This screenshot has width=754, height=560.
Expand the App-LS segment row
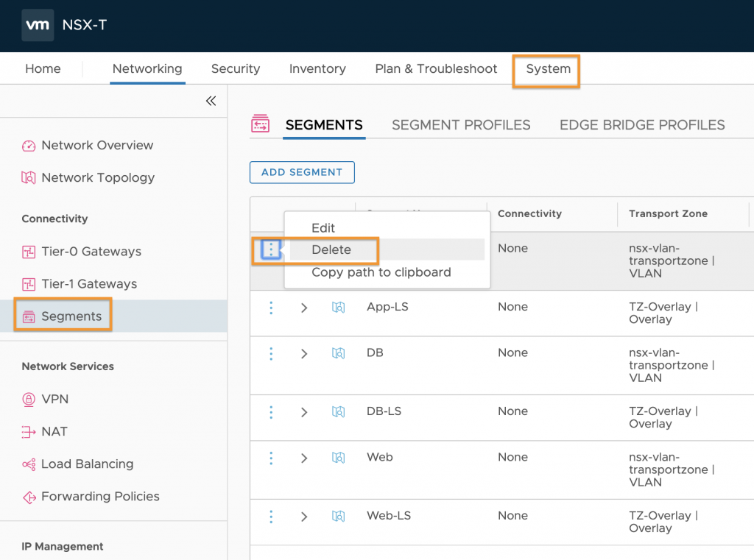click(304, 308)
